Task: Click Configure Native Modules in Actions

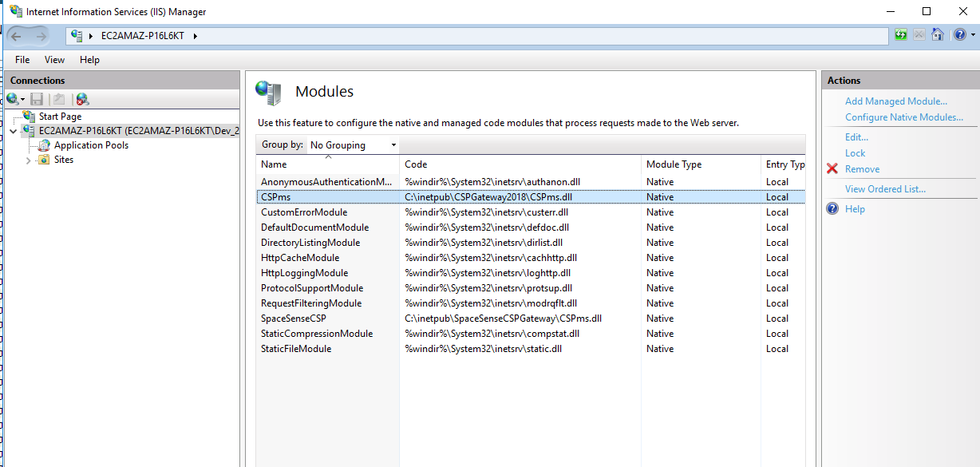Action: [904, 117]
